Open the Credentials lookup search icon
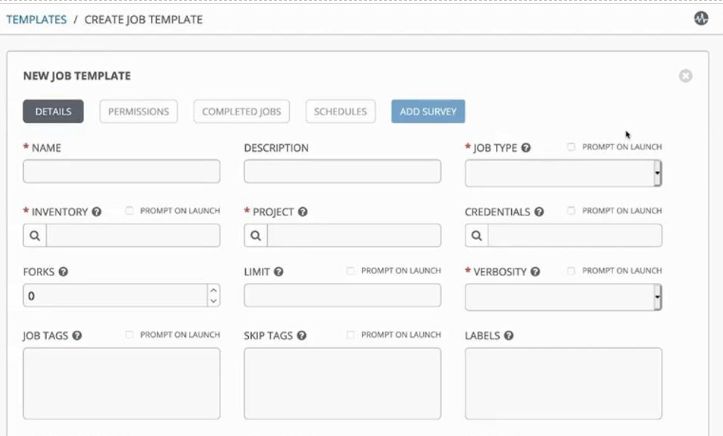Screen dimensions: 723x436 pyautogui.click(x=476, y=236)
